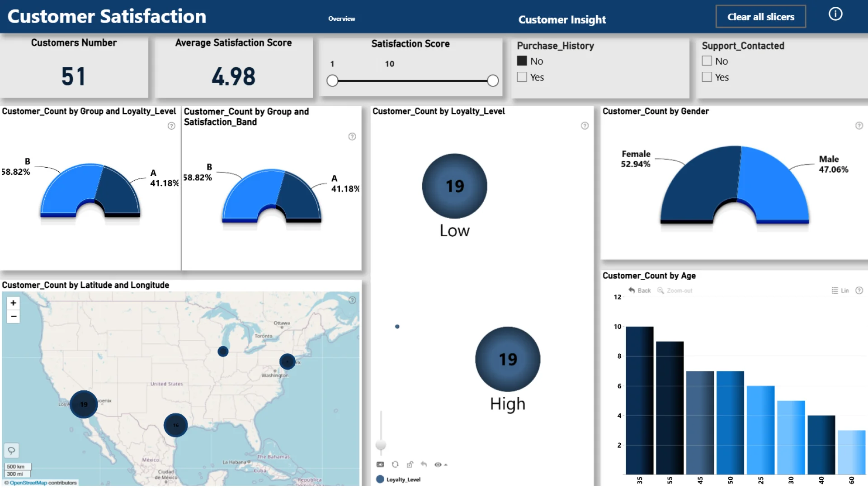Image resolution: width=868 pixels, height=488 pixels.
Task: Click the Back arrow in Age chart
Action: 632,290
